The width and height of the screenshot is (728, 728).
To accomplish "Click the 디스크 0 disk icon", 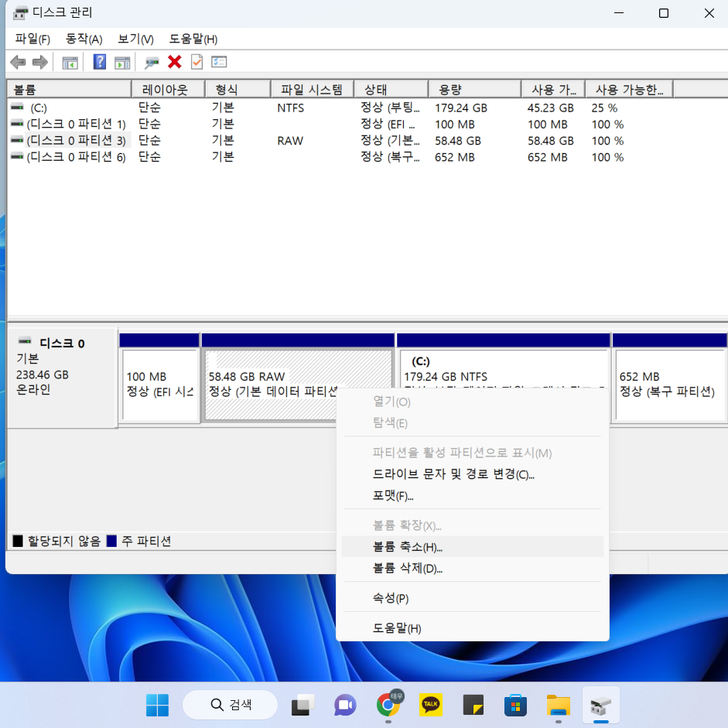I will coord(25,341).
